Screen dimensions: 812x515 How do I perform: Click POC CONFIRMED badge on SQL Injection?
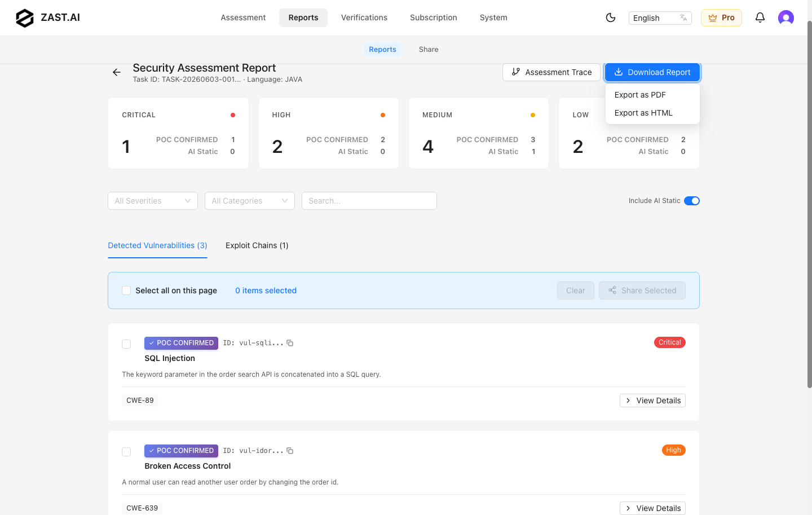pos(181,343)
